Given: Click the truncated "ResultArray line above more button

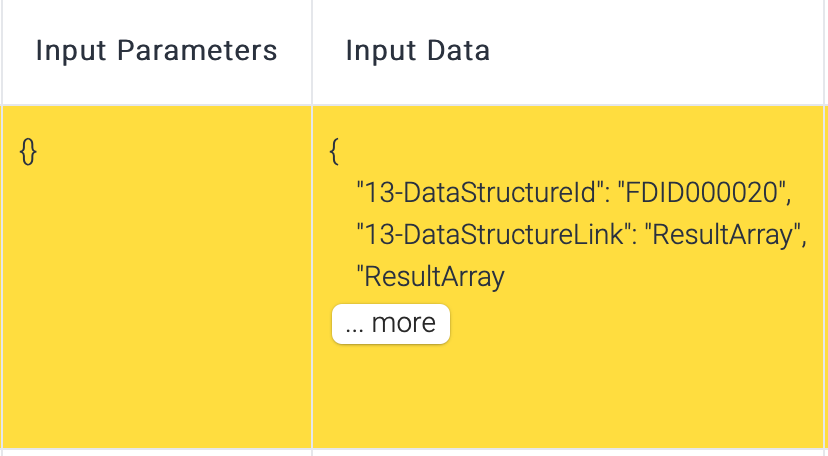Looking at the screenshot, I should 431,276.
